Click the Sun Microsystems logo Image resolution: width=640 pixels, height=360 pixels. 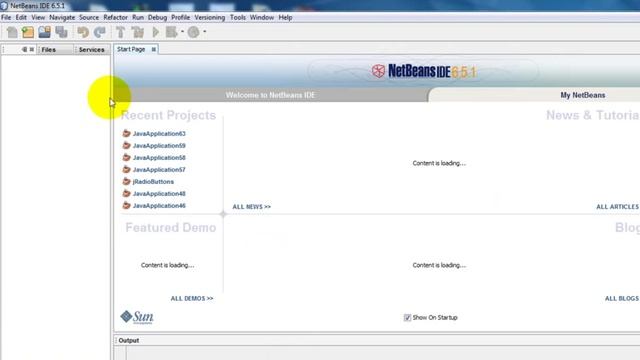(137, 317)
